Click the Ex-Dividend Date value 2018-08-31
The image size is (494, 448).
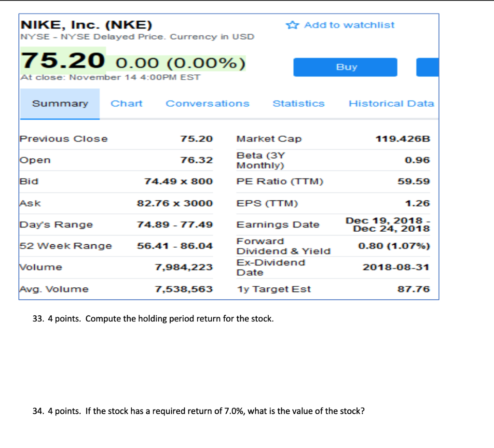coord(396,267)
